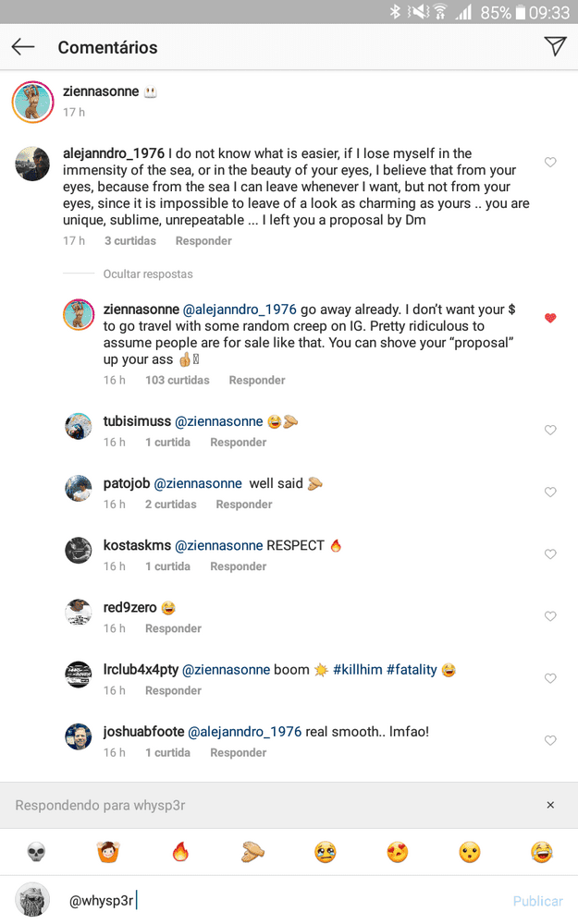Open the #killhim hashtag
The width and height of the screenshot is (578, 924).
357,669
